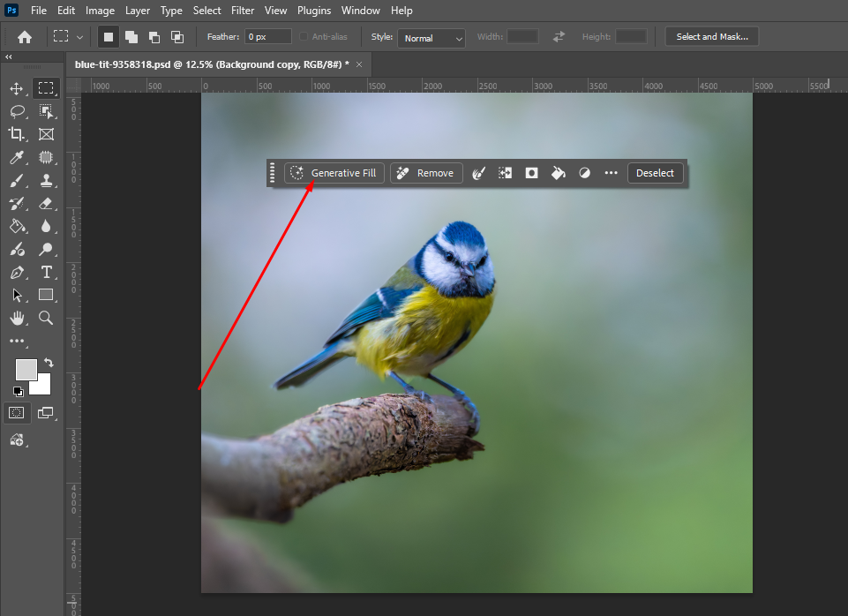Open more options in the contextual taskbar
848x616 pixels.
[611, 172]
